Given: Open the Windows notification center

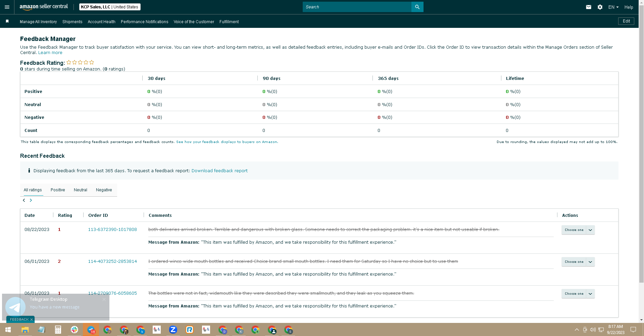Looking at the screenshot, I should click(633, 330).
